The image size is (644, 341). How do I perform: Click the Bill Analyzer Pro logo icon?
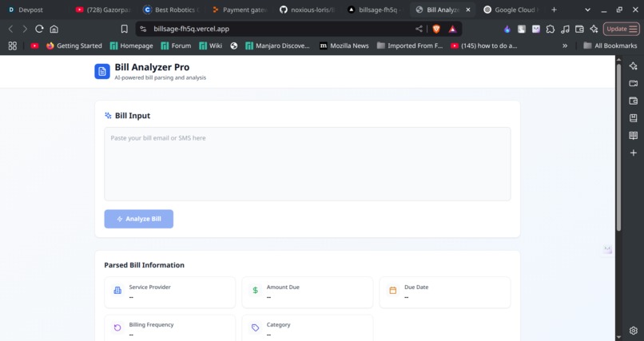102,71
